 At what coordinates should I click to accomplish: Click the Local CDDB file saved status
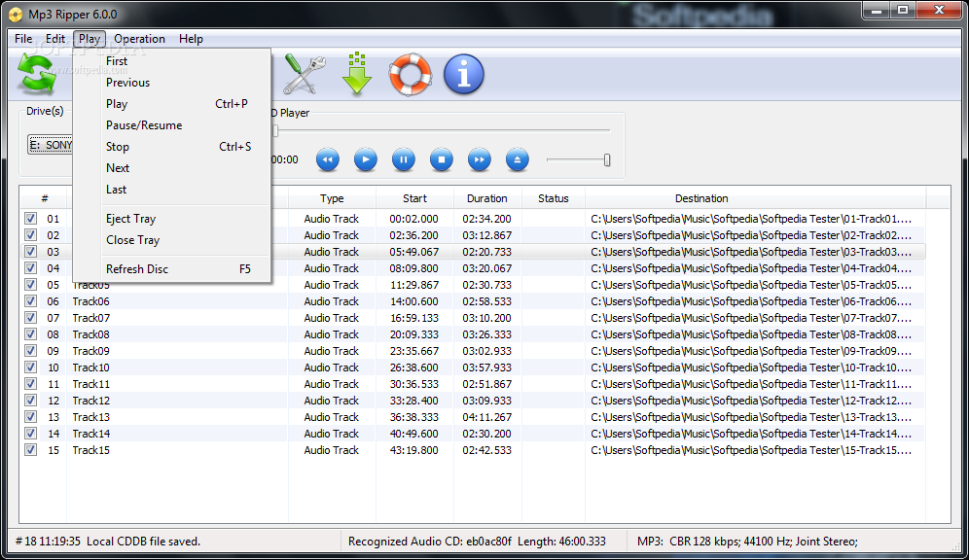point(143,542)
